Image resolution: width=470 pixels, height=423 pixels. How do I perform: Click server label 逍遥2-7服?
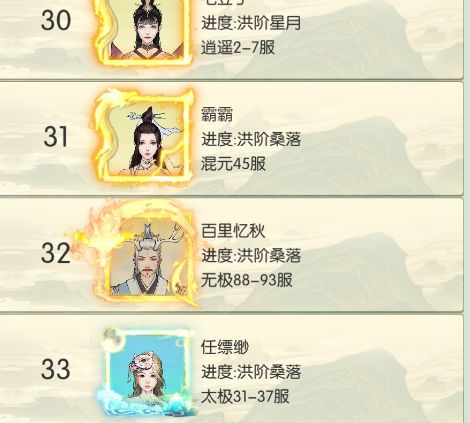tap(238, 47)
